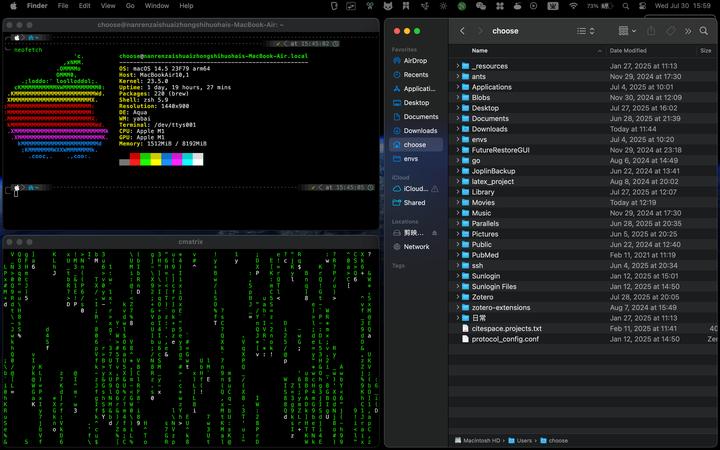Sort files by Date Modified column header
The height and width of the screenshot is (450, 720).
point(628,50)
